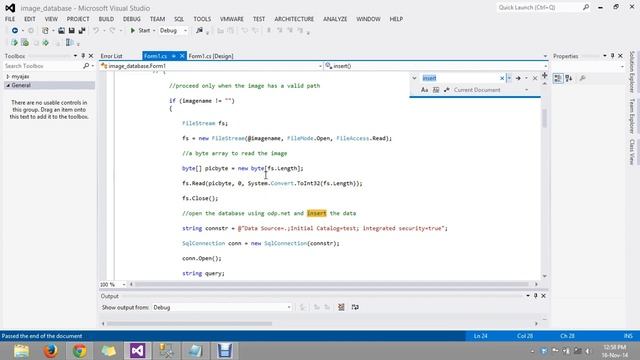This screenshot has height=360, width=640.
Task: Toggle replace mode in find box
Action: coord(414,78)
